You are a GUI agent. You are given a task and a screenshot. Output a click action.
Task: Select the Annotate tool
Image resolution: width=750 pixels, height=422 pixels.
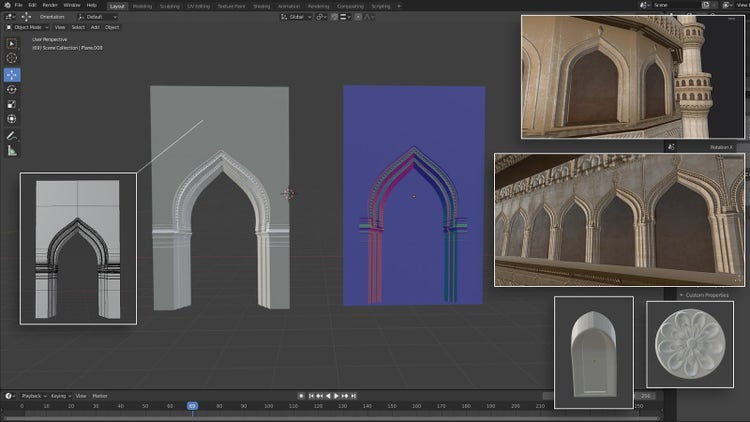tap(12, 135)
